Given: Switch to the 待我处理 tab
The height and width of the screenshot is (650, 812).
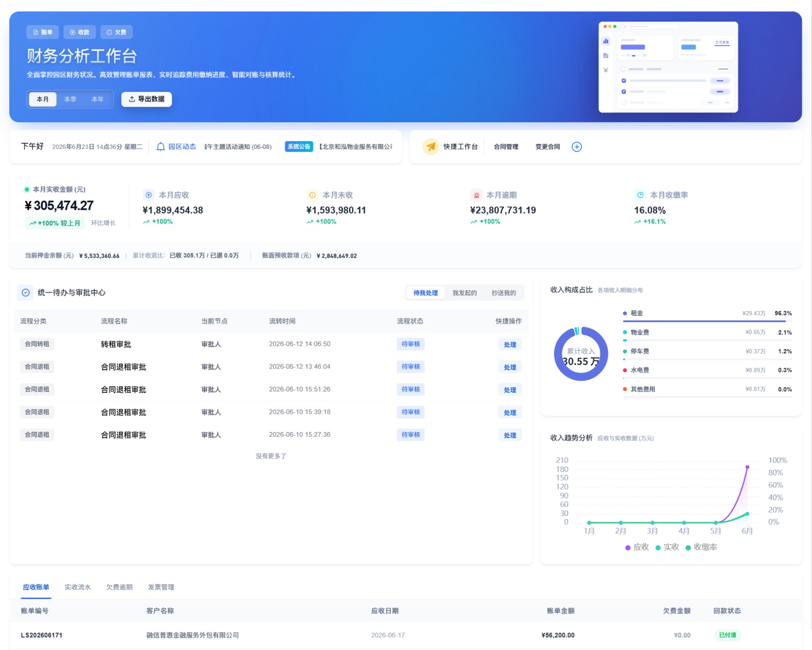Looking at the screenshot, I should coord(425,293).
